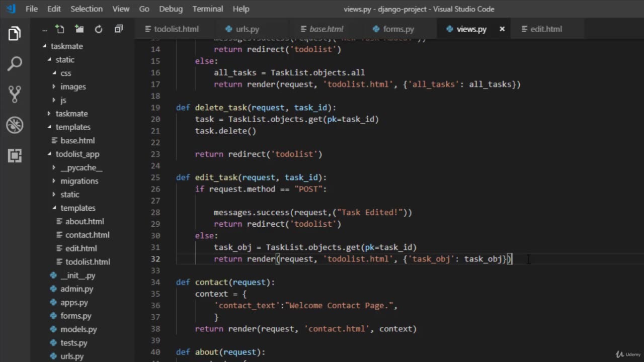
Task: Open the Help menu
Action: [241, 9]
